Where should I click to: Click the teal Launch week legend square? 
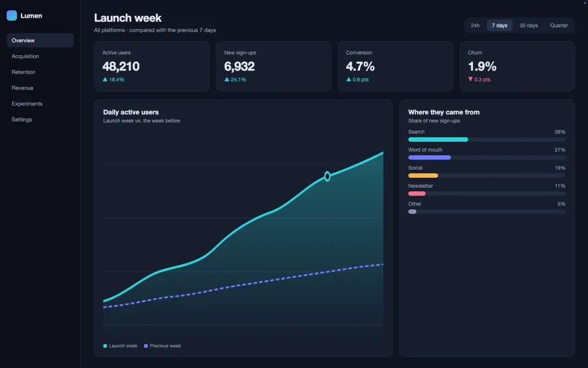click(105, 346)
